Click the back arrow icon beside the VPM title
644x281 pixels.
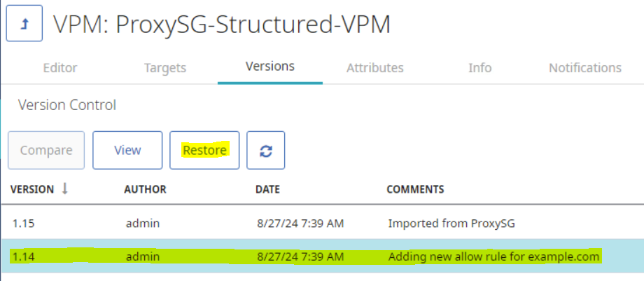24,23
